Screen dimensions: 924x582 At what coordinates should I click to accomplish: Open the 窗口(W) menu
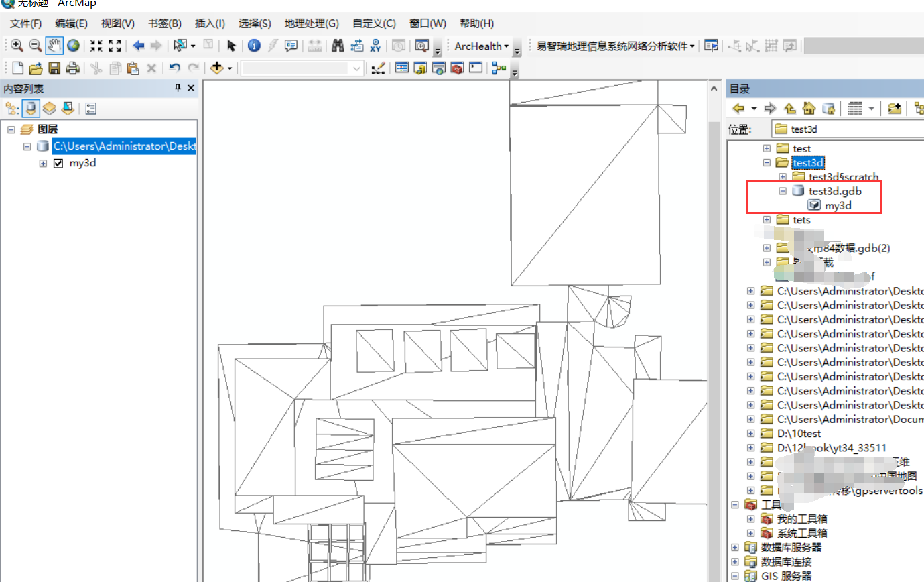pyautogui.click(x=427, y=23)
